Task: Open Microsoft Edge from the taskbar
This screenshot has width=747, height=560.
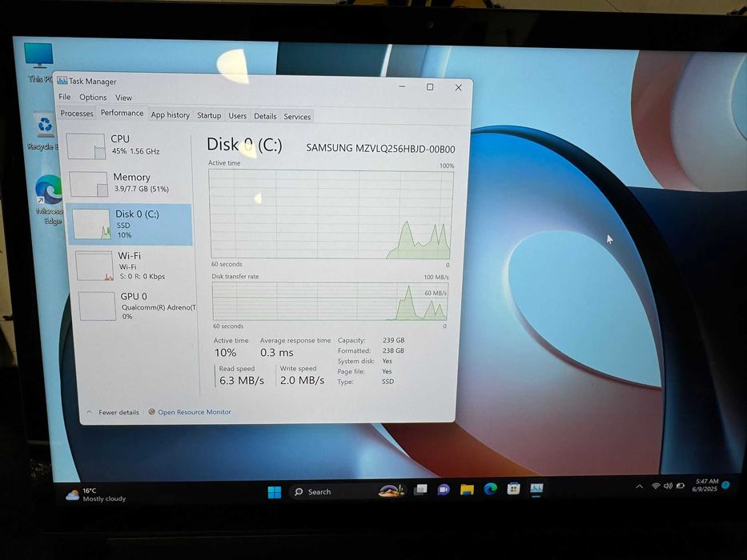Action: tap(490, 489)
